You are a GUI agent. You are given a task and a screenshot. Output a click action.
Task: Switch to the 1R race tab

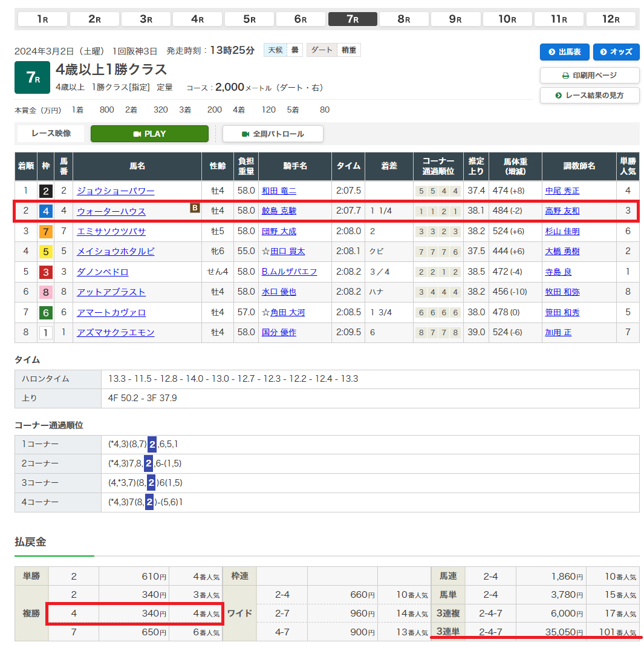42,19
